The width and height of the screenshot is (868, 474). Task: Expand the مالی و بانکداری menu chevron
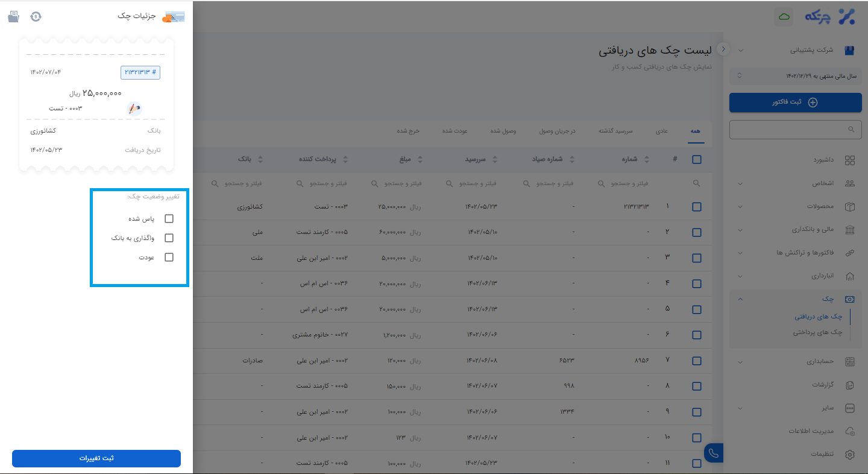click(x=740, y=230)
